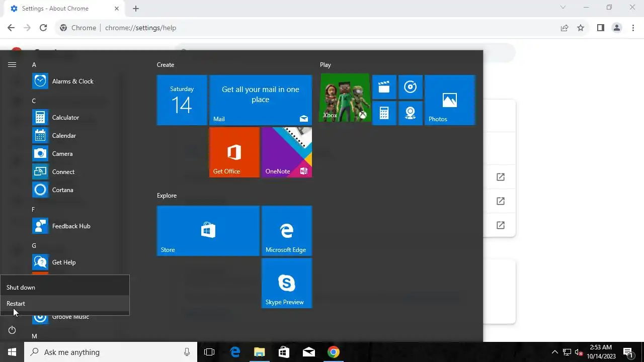Open the Calculator small tile
Viewport: 644px width, 362px height.
coord(384,113)
